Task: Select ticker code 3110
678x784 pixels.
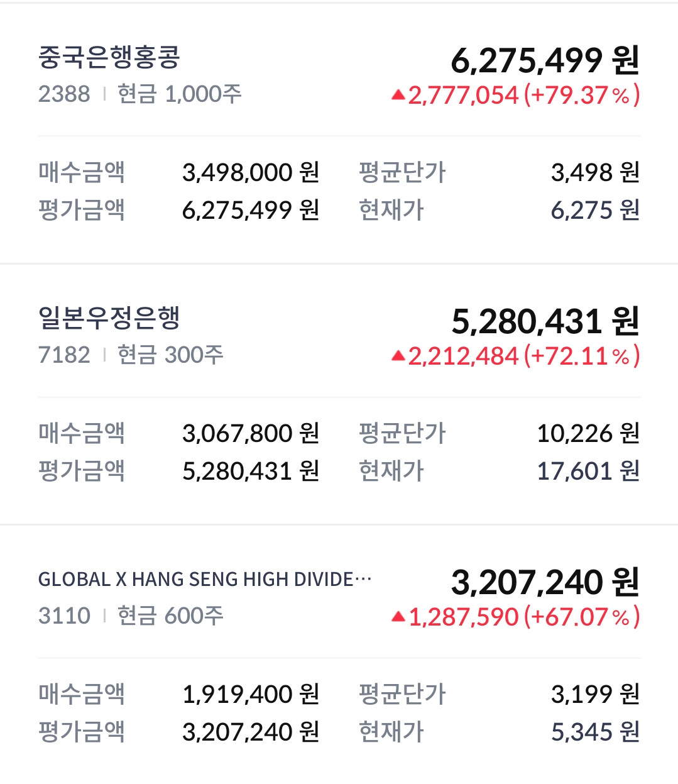Action: point(64,616)
